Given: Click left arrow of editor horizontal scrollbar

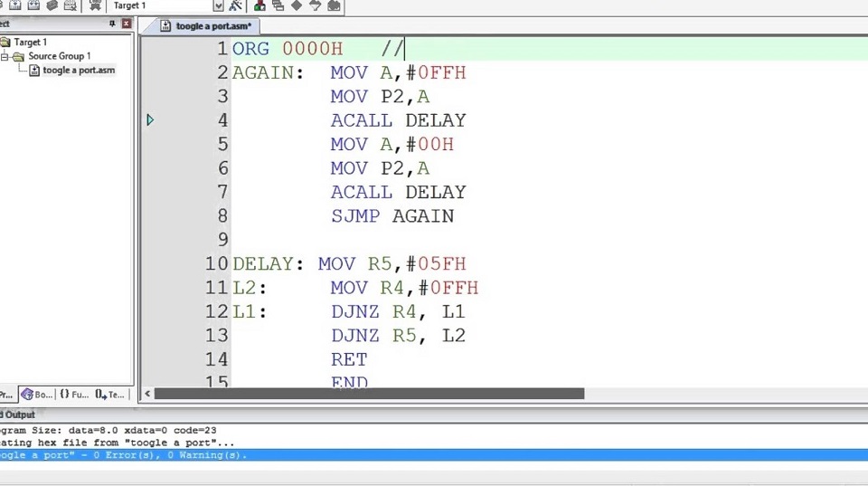Looking at the screenshot, I should click(146, 394).
